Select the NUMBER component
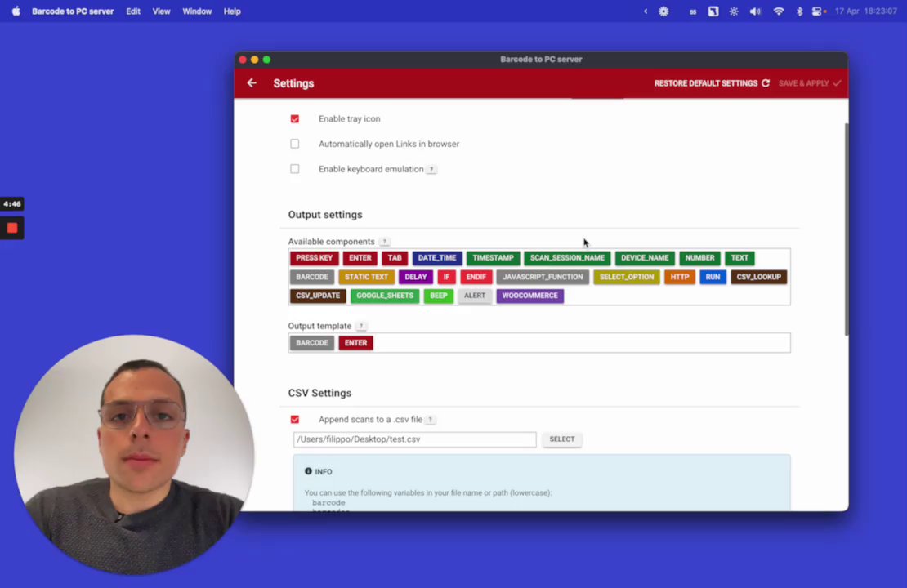907x588 pixels. 699,258
